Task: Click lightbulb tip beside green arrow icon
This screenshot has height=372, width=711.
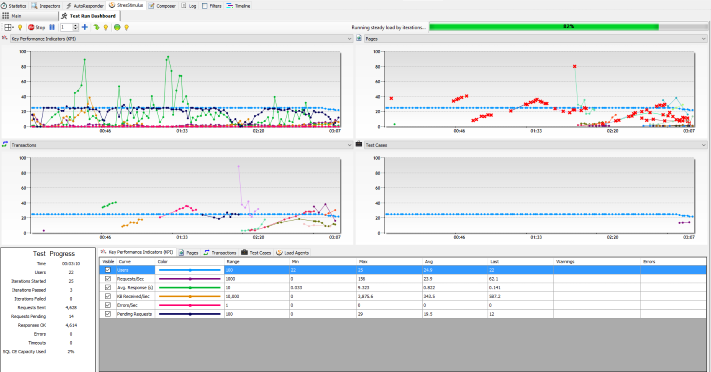Action: coord(106,28)
